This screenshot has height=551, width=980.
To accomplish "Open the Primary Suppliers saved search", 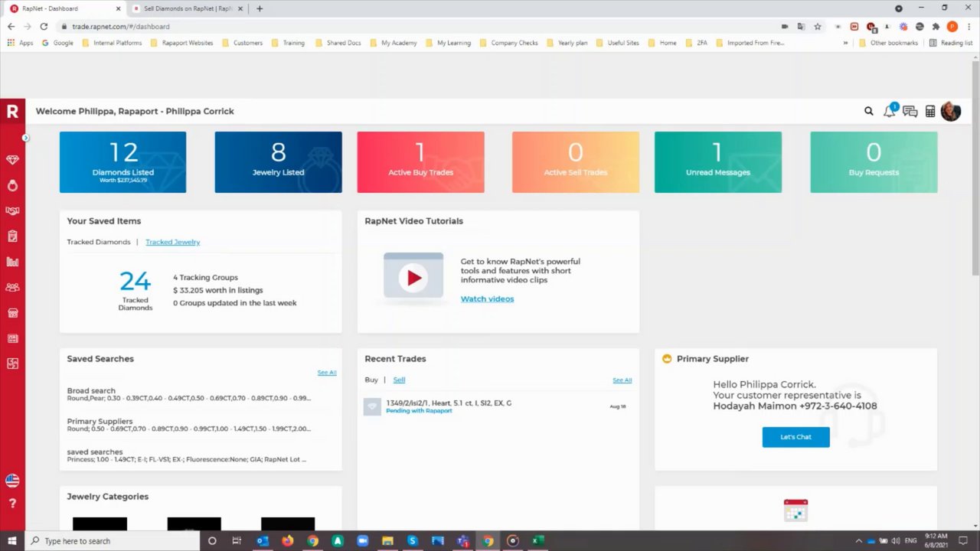I will coord(189,425).
